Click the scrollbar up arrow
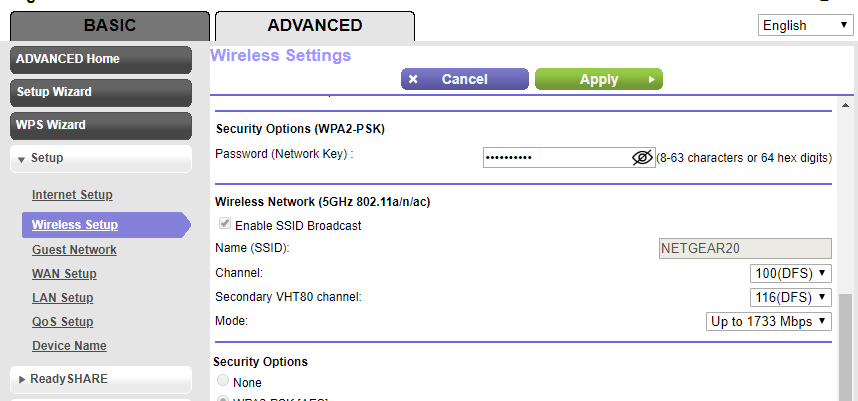This screenshot has height=401, width=858. [x=846, y=105]
